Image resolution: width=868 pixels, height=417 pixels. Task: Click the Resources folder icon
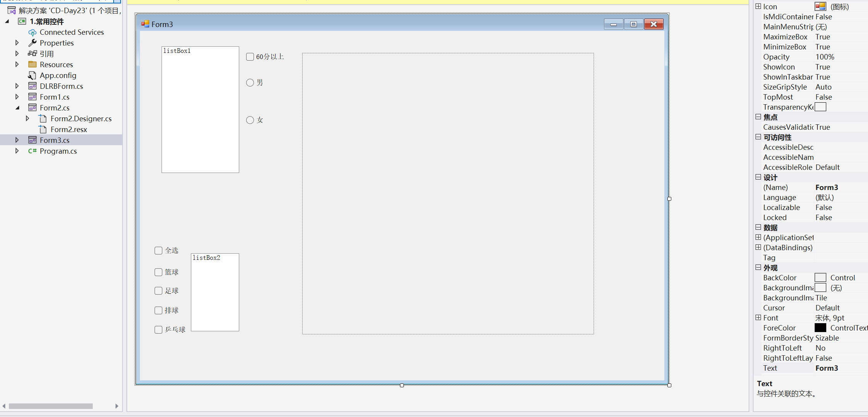(x=32, y=64)
